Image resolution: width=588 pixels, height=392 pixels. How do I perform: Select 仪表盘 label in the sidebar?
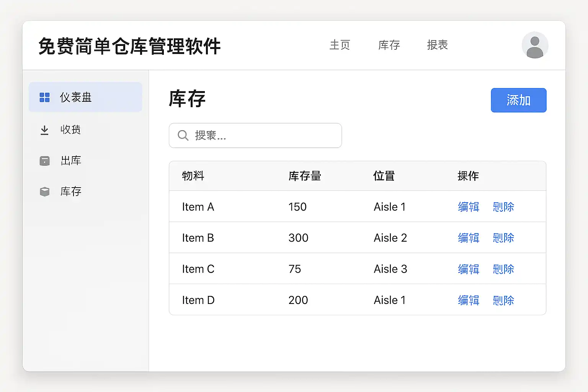pos(76,97)
